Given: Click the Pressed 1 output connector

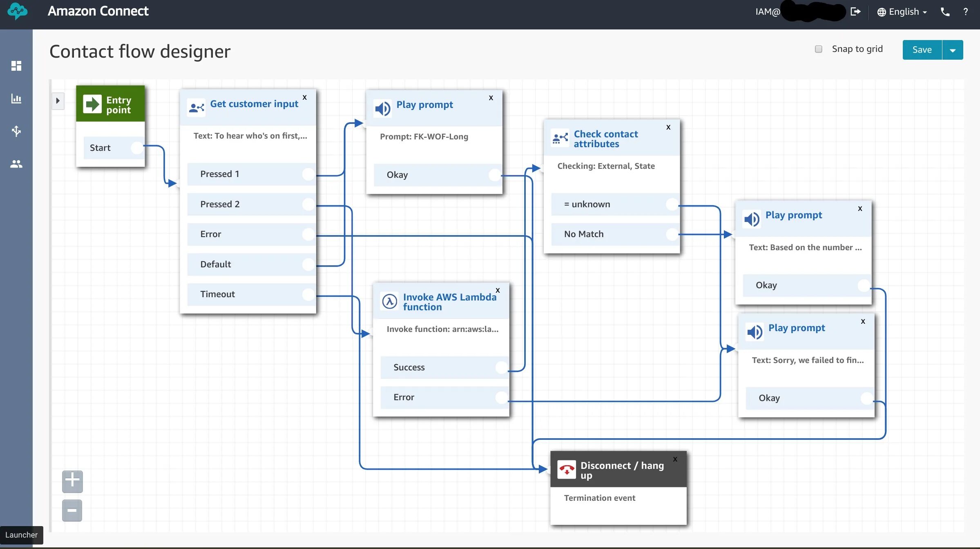Looking at the screenshot, I should pyautogui.click(x=308, y=174).
